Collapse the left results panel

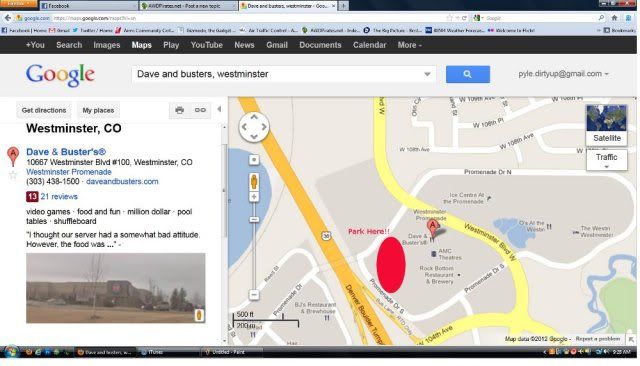(219, 109)
